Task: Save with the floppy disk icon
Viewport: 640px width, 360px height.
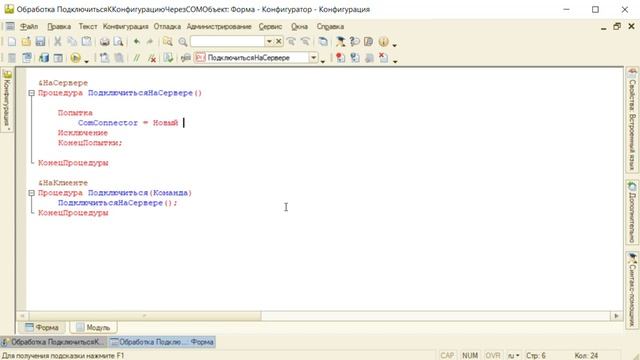Action: pos(40,41)
